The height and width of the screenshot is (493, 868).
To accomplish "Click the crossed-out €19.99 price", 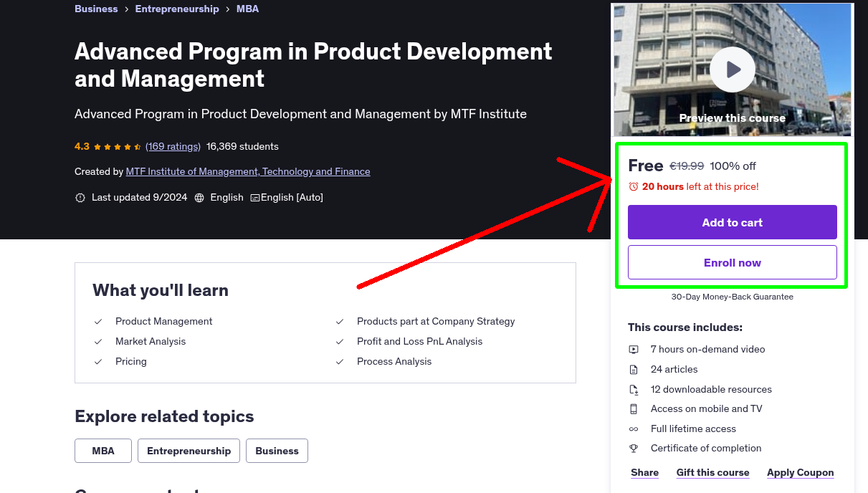I will click(687, 166).
